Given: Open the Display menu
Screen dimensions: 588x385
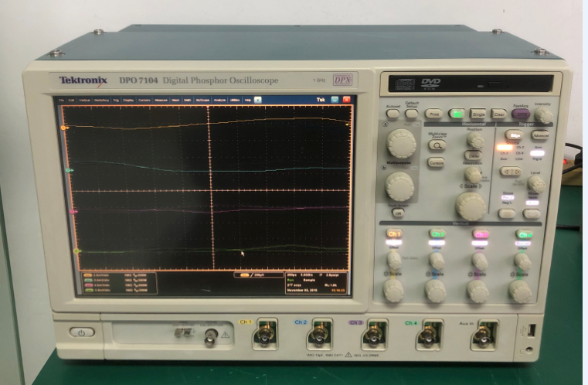Looking at the screenshot, I should (x=128, y=101).
